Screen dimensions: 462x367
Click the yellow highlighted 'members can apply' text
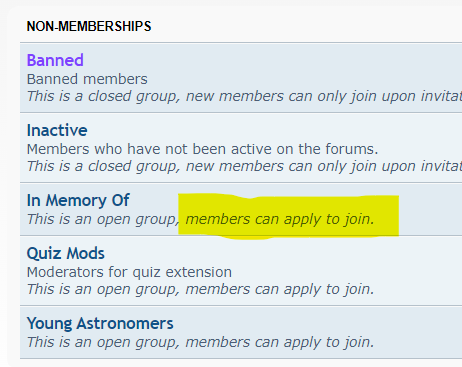(x=280, y=219)
